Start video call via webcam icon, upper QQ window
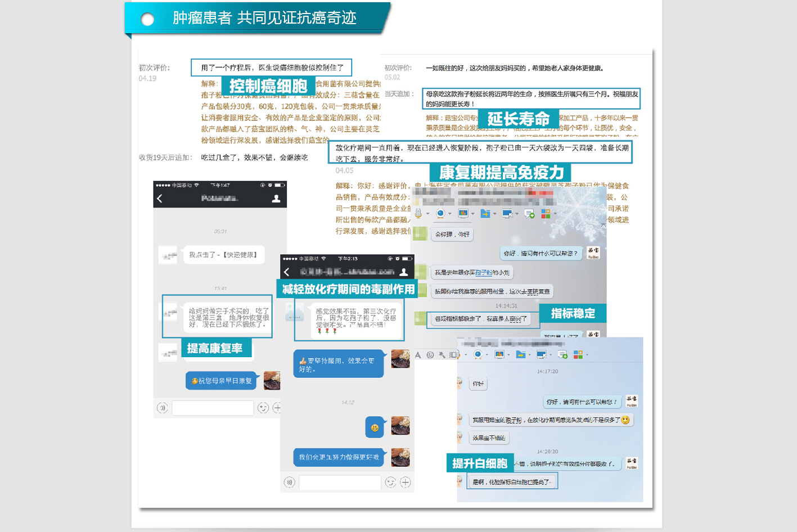Image resolution: width=797 pixels, height=532 pixels. pyautogui.click(x=440, y=213)
